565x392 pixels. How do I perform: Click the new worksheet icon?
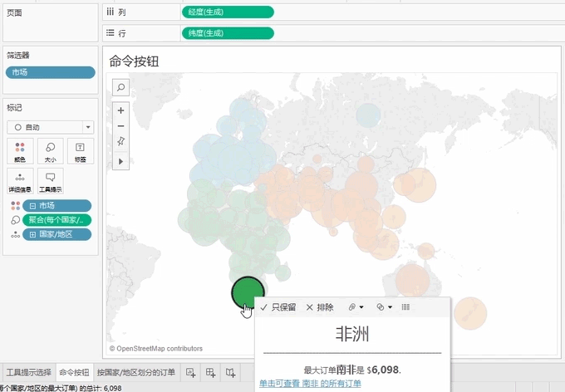[191, 372]
